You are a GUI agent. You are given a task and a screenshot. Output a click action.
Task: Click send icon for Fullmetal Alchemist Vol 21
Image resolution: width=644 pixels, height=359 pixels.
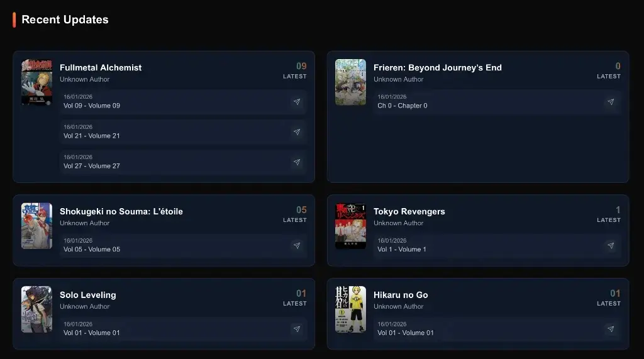coord(297,132)
